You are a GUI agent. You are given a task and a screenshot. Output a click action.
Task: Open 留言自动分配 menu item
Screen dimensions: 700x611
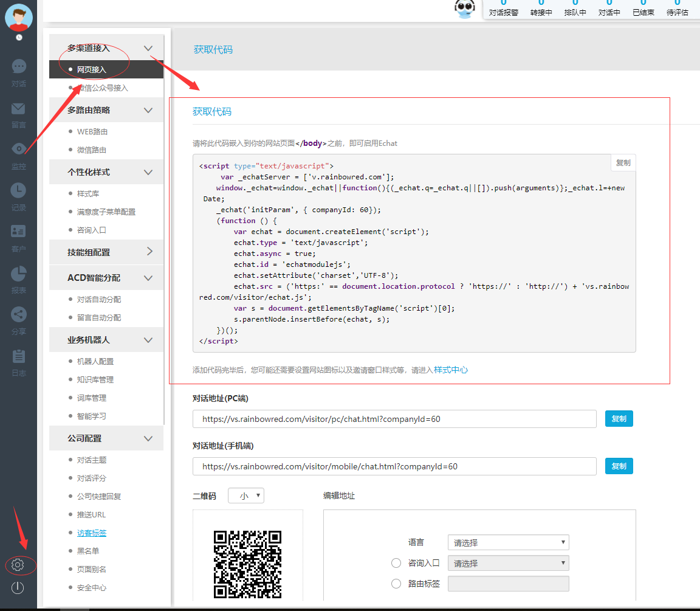(x=98, y=317)
